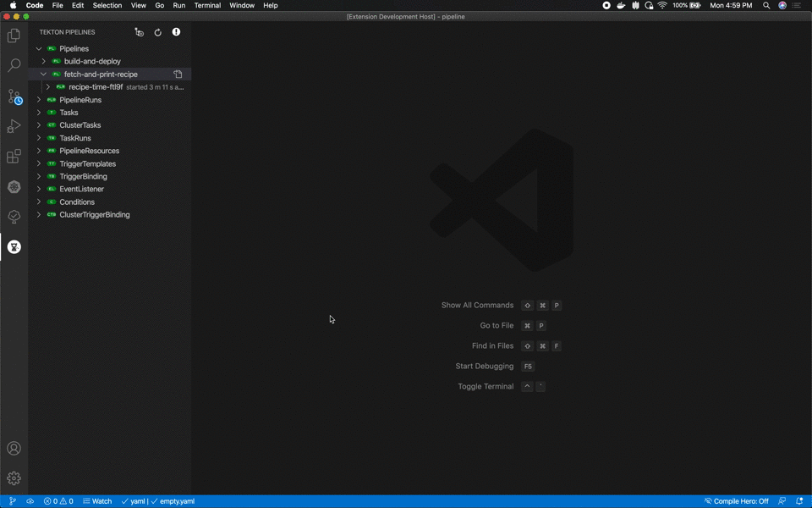Expand the PipelineResources node
This screenshot has width=812, height=508.
click(x=39, y=151)
